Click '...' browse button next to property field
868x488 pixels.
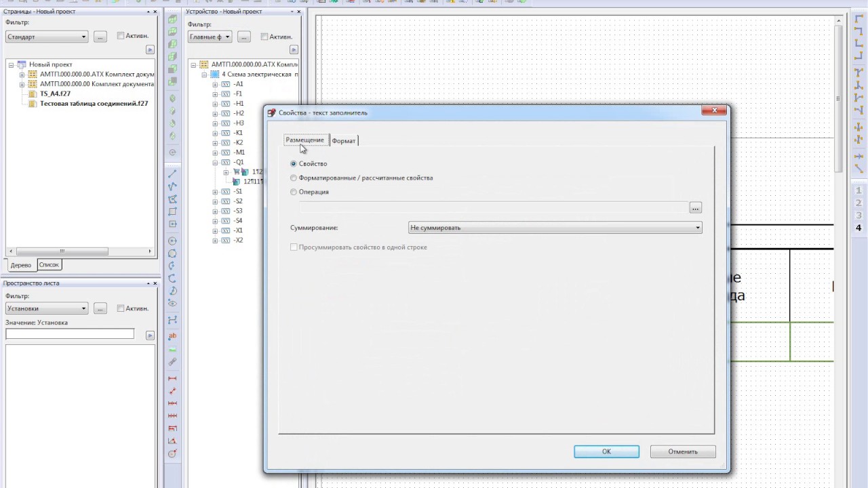[695, 208]
